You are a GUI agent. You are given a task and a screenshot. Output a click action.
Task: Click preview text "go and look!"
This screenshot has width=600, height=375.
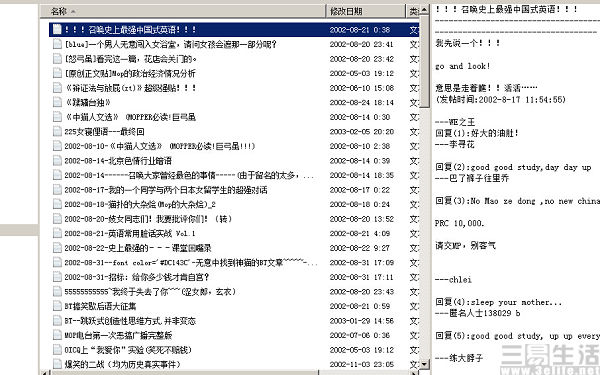(x=463, y=66)
